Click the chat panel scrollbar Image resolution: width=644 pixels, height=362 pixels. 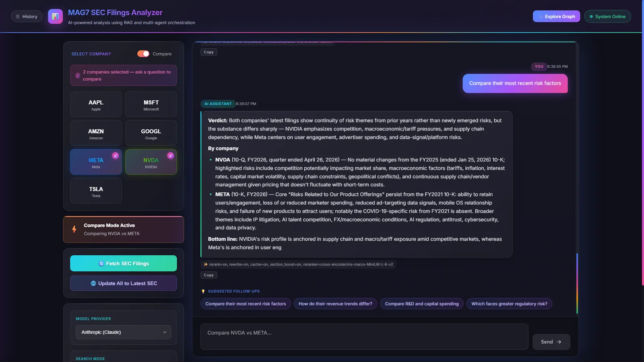click(577, 283)
